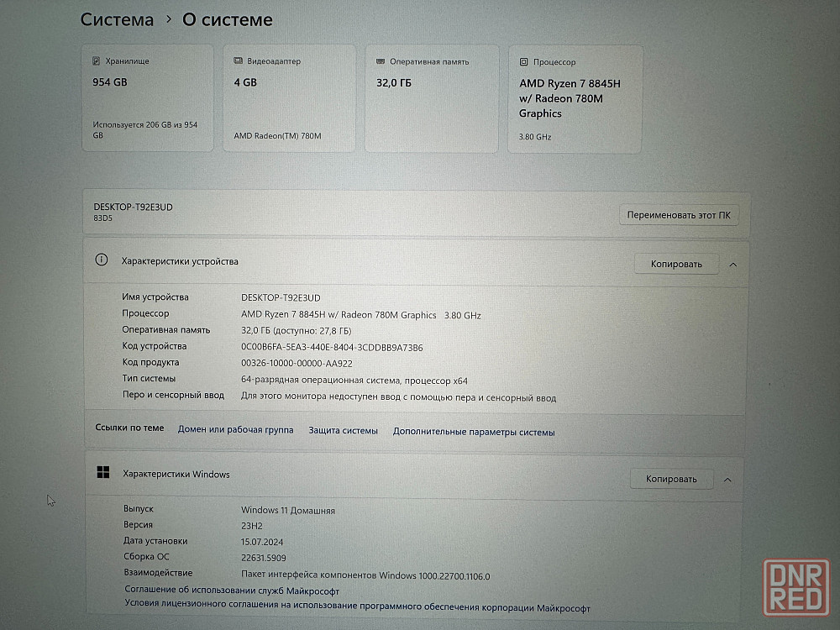Collapse the Характеристики Windows section chevron
Screen dimensions: 840x630
727,479
